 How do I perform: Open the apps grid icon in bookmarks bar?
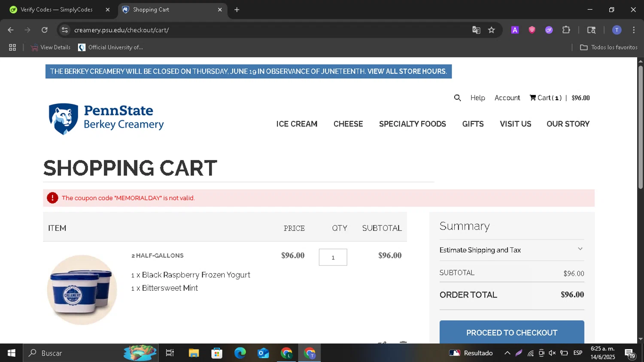[x=12, y=47]
